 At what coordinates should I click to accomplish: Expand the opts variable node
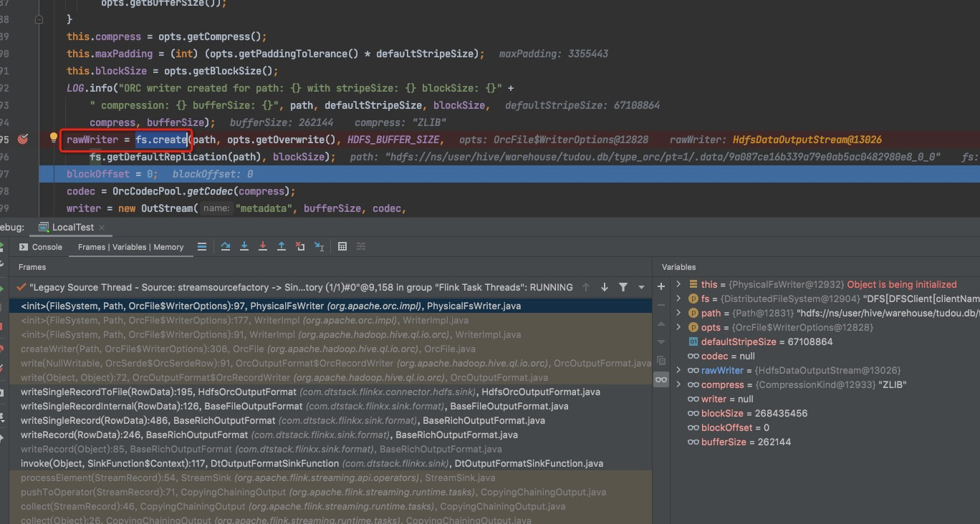pos(678,327)
